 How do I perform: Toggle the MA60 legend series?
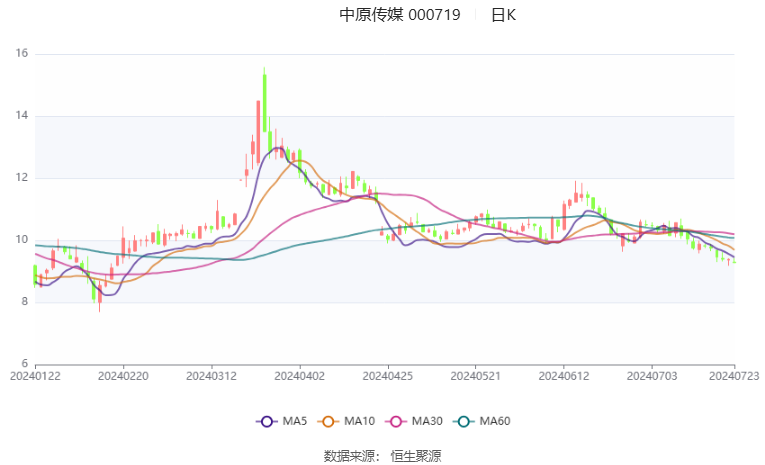click(x=482, y=421)
